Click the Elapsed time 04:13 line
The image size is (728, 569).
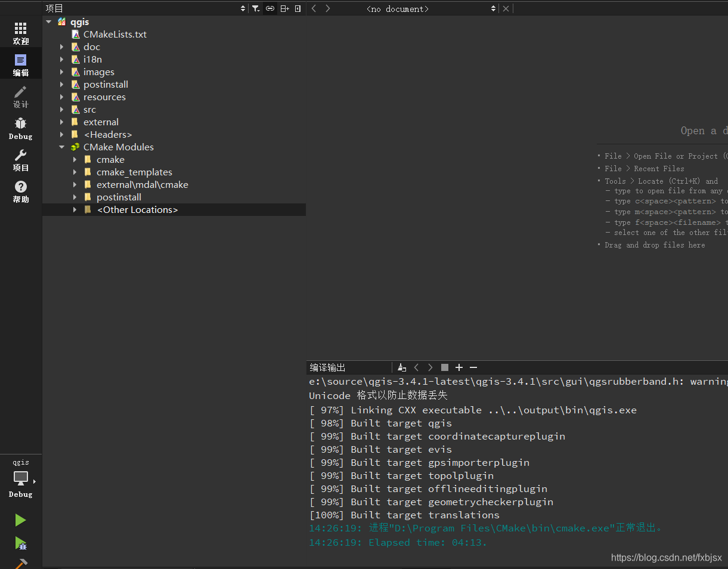coord(398,542)
